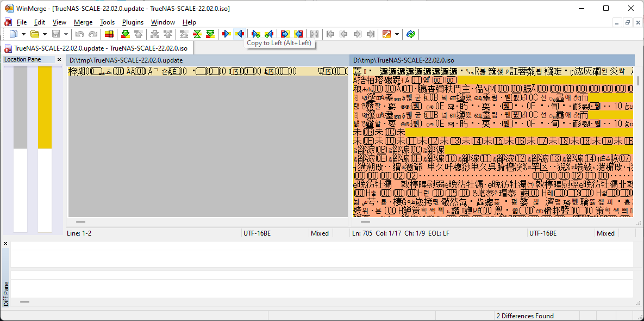The height and width of the screenshot is (321, 644).
Task: Click the WinMerge application icon in title bar
Action: coord(9,8)
